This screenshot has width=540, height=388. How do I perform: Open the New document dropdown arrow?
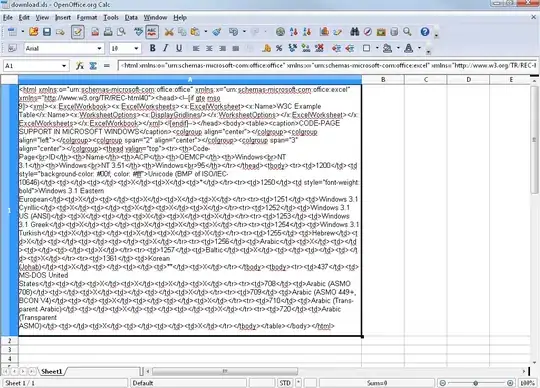coord(23,32)
